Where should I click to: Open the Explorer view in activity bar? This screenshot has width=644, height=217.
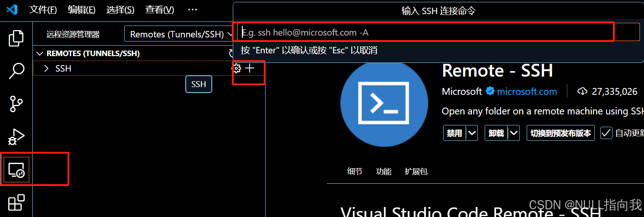(x=16, y=38)
